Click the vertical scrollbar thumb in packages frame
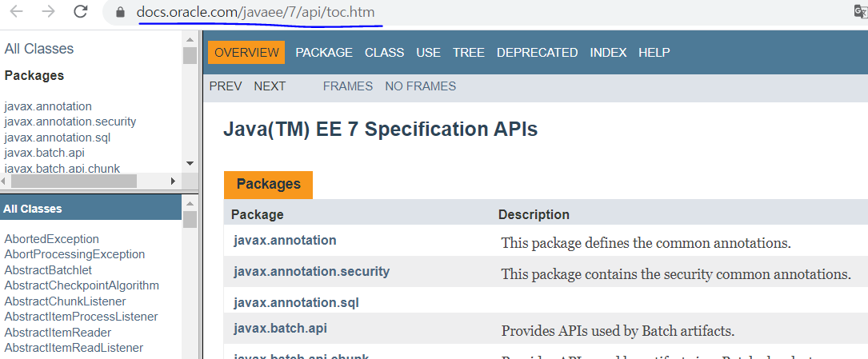 click(190, 55)
